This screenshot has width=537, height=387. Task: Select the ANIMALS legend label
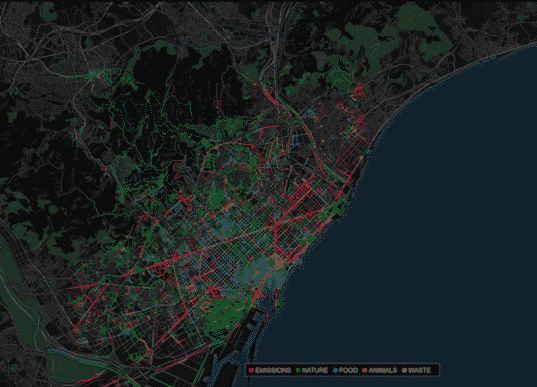tap(383, 370)
